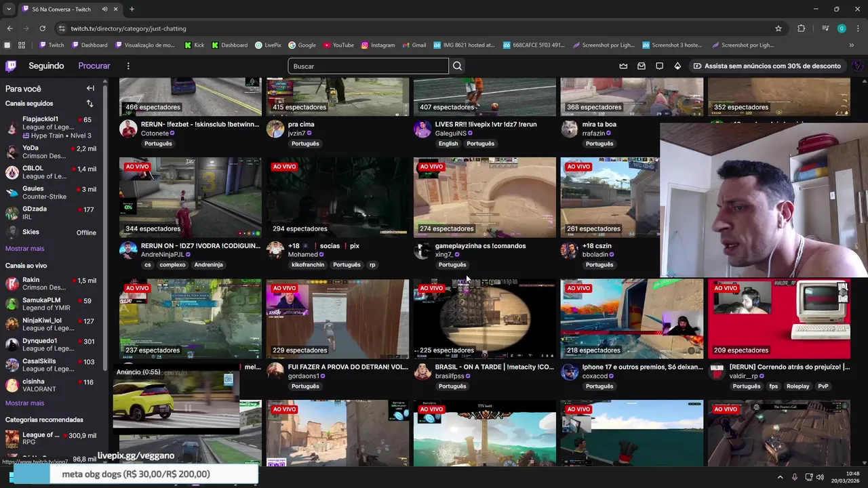The image size is (868, 488).
Task: Open NinjaKiwi_lol channel
Action: pos(52,324)
